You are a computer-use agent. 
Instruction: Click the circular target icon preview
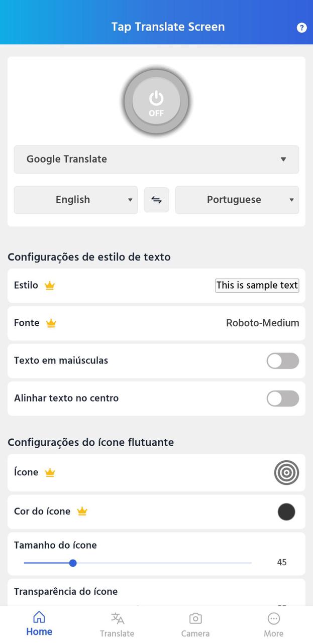286,472
